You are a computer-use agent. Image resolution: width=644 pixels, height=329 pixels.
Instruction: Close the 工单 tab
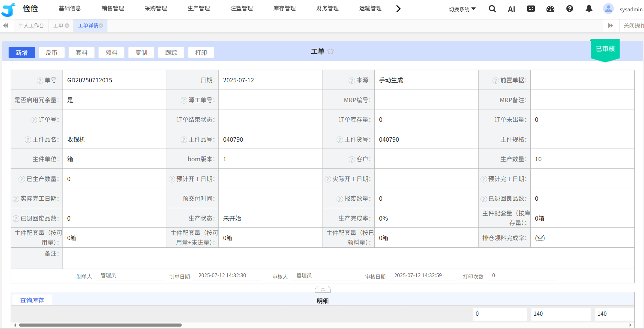[x=67, y=26]
